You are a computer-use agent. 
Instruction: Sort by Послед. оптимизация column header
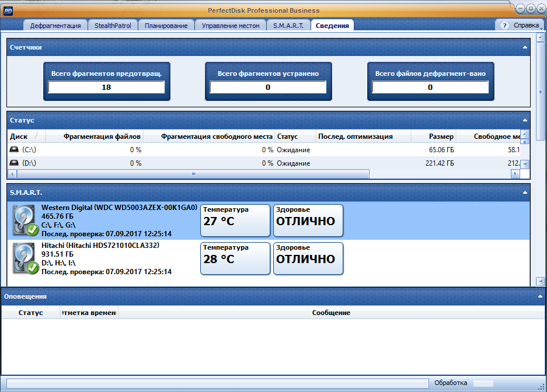pyautogui.click(x=363, y=136)
